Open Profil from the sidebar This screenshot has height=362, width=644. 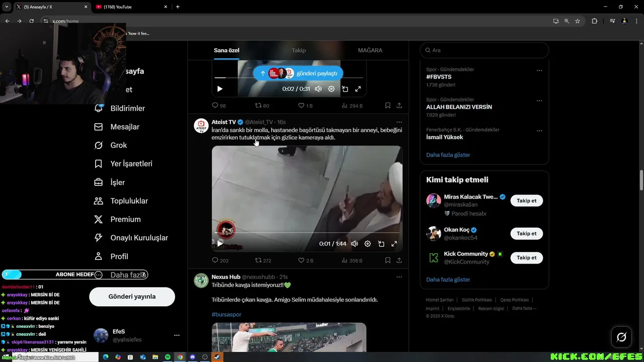coord(111,256)
